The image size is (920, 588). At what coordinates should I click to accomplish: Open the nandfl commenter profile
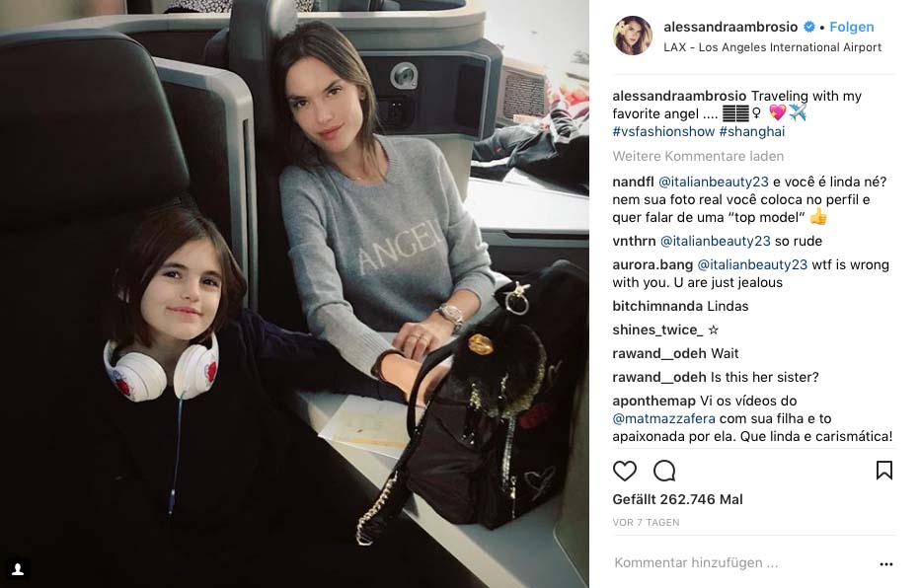click(x=633, y=182)
